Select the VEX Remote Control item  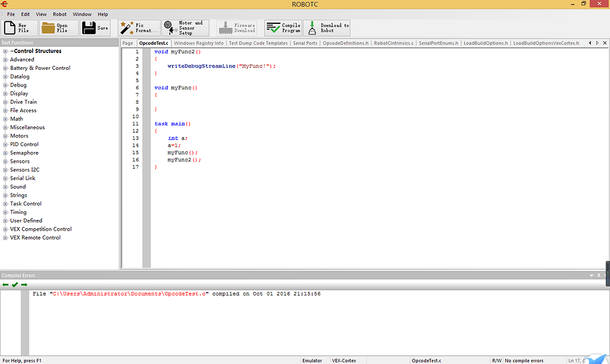(35, 238)
